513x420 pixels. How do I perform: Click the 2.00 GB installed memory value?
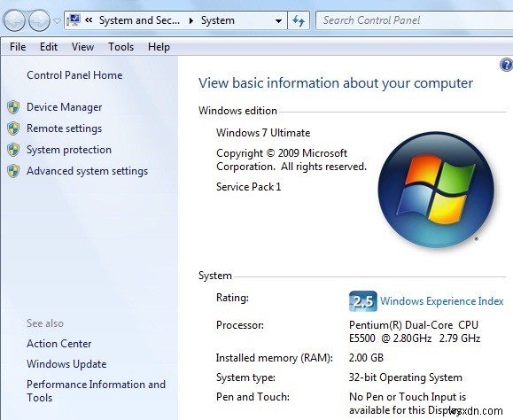pos(366,358)
